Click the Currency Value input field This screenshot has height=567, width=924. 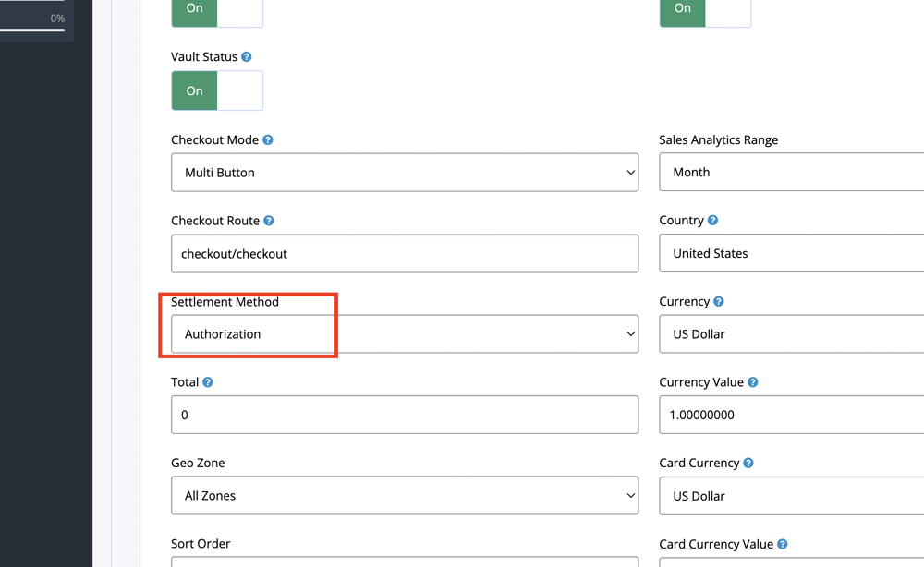(792, 415)
